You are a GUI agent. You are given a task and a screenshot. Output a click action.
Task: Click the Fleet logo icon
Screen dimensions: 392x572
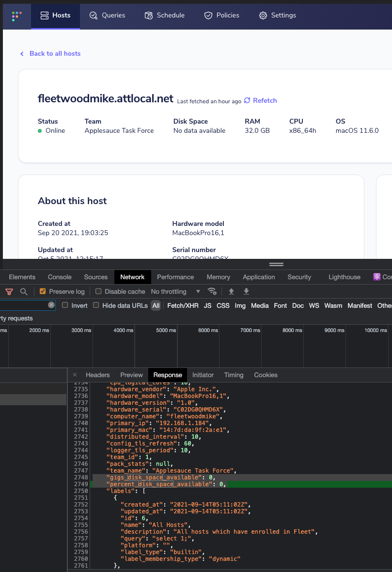click(x=16, y=15)
